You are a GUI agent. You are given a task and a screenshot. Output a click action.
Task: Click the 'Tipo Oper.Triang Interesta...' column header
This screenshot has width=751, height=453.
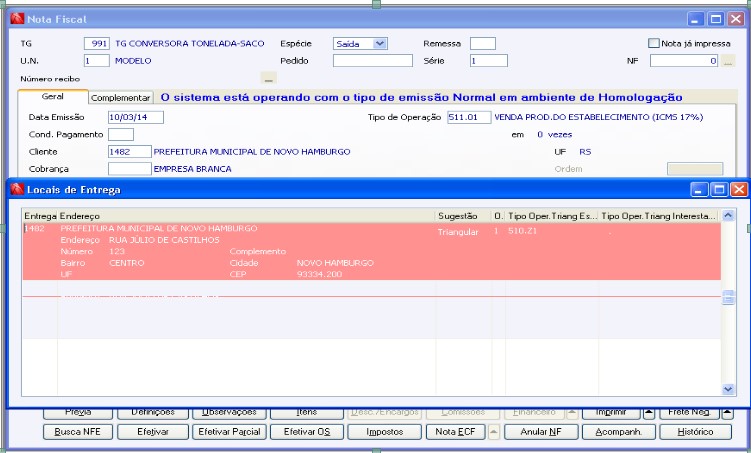[x=660, y=216]
